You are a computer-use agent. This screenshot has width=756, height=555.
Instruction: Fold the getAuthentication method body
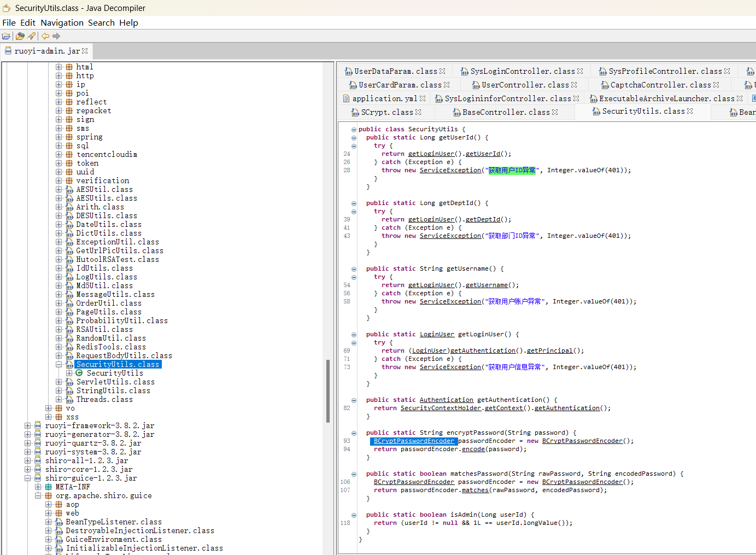click(354, 400)
